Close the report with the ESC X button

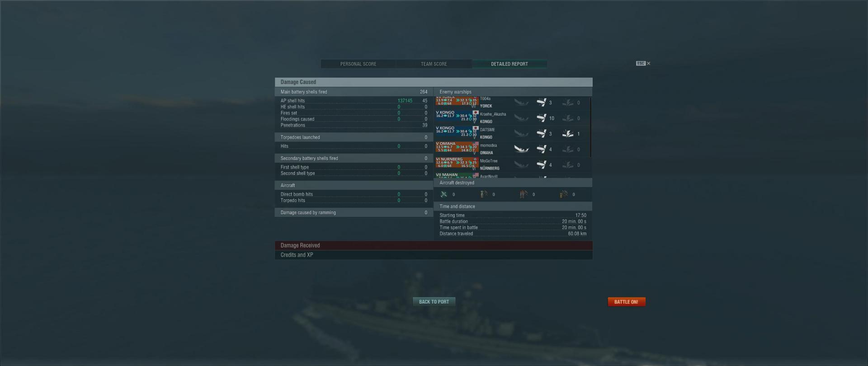pyautogui.click(x=643, y=63)
